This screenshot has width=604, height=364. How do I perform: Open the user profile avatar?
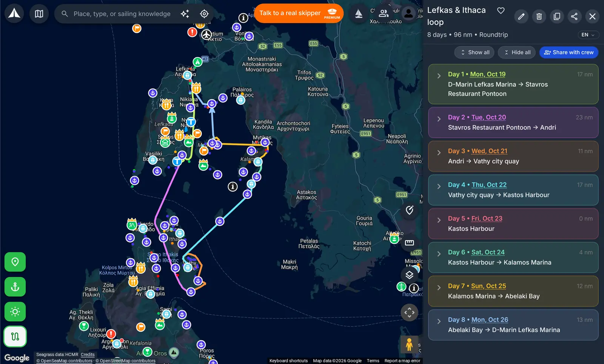coord(408,14)
